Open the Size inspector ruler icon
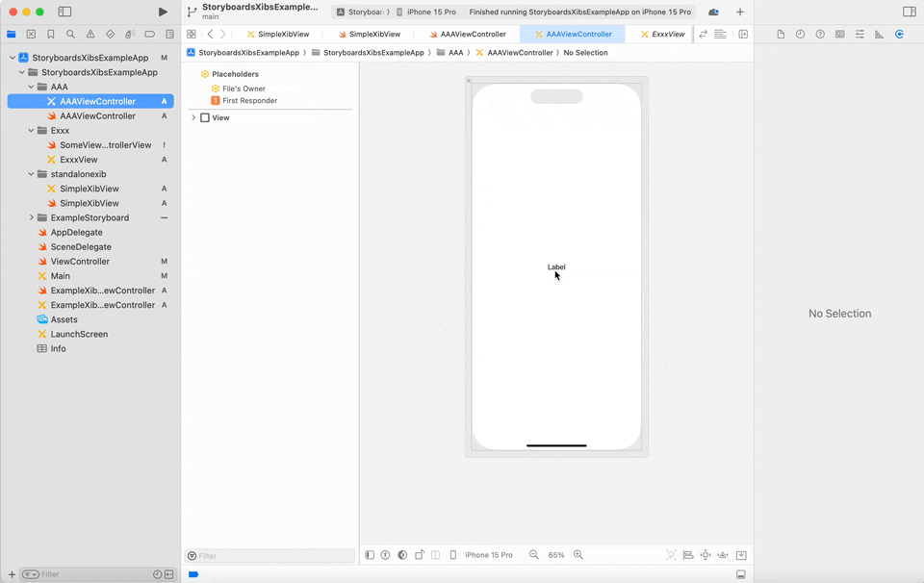 [880, 34]
